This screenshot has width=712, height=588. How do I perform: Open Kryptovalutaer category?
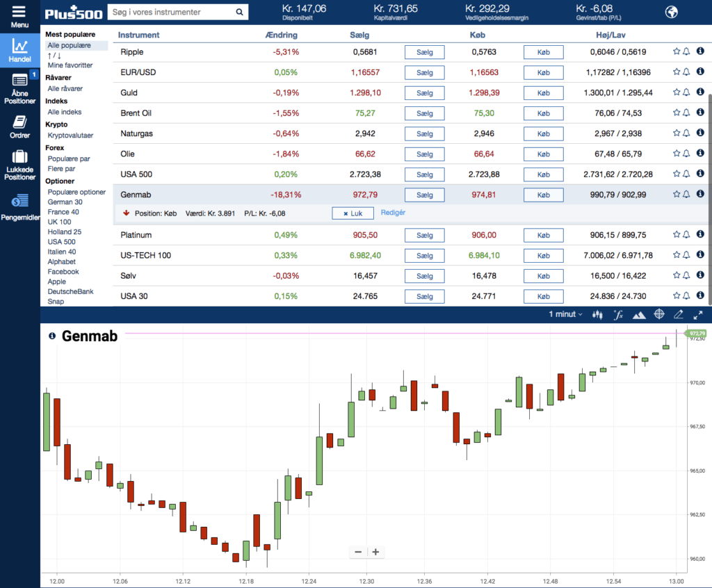(x=70, y=136)
